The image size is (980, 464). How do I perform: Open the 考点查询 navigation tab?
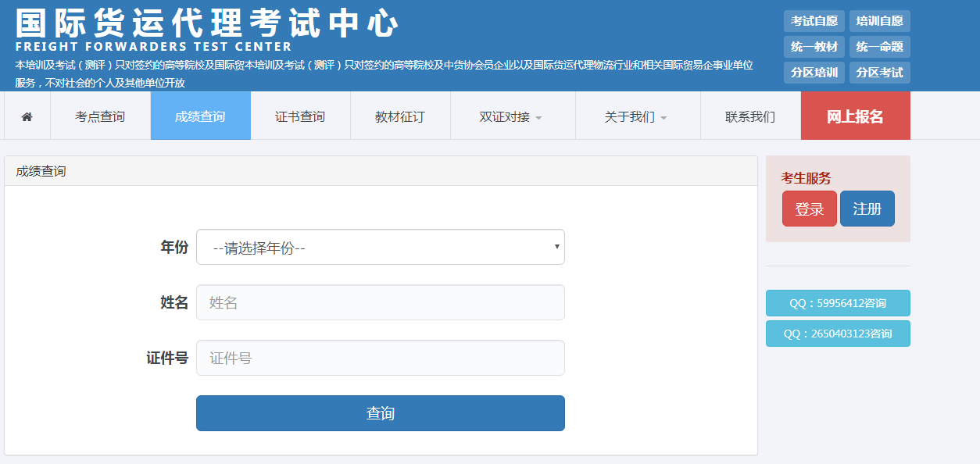click(100, 116)
